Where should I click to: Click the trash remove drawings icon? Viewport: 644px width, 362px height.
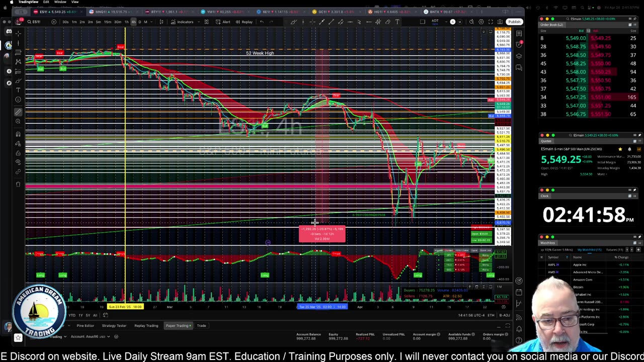click(18, 184)
